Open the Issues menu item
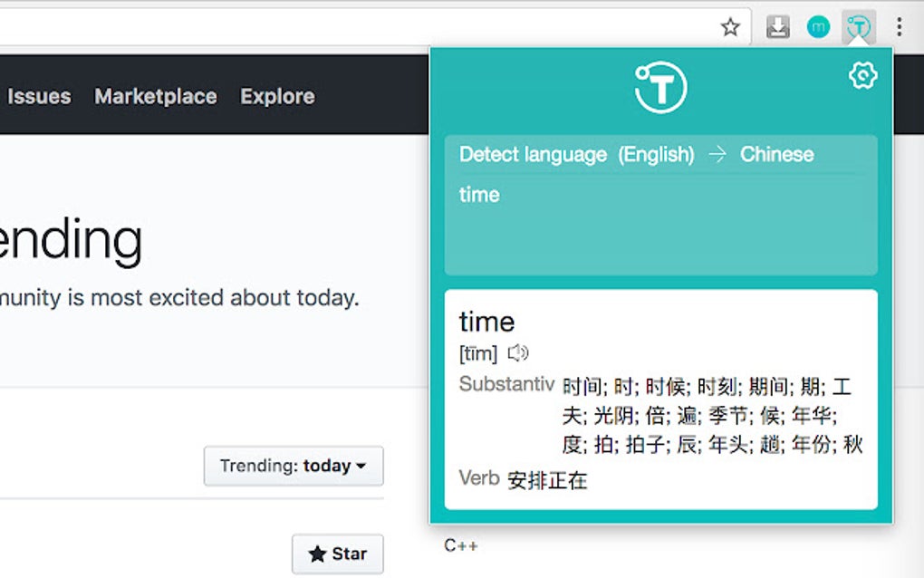 click(x=38, y=96)
